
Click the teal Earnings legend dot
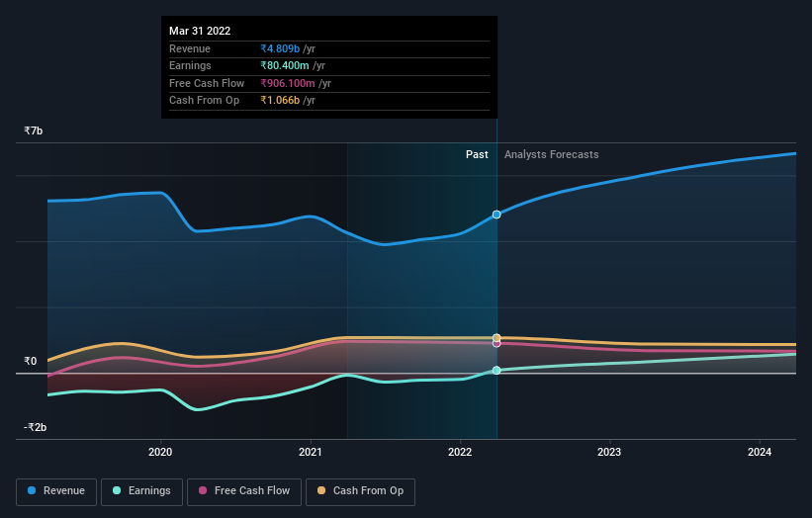(x=117, y=490)
